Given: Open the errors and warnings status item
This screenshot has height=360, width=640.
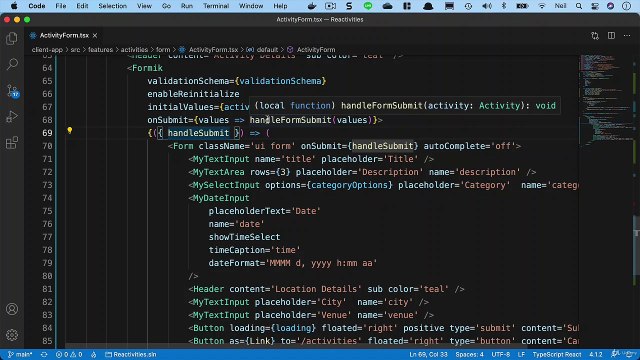Looking at the screenshot, I should pos(69,354).
